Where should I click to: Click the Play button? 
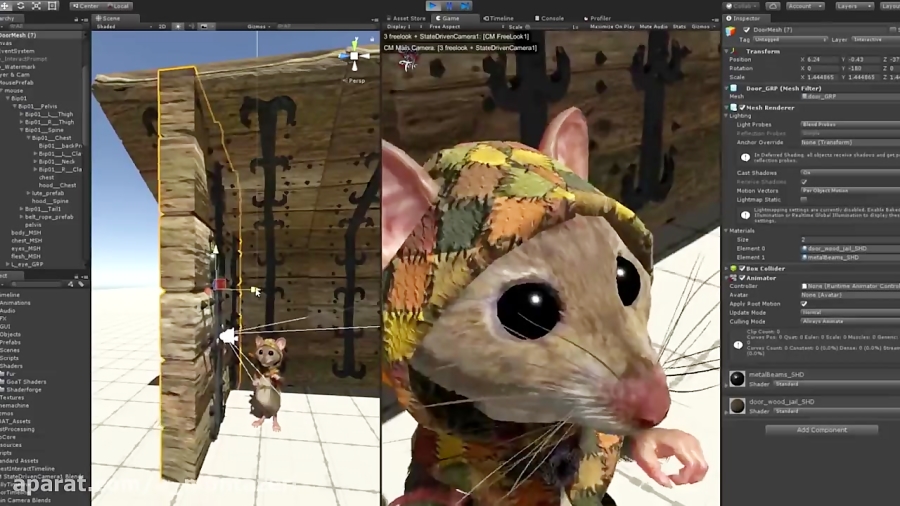(x=433, y=6)
